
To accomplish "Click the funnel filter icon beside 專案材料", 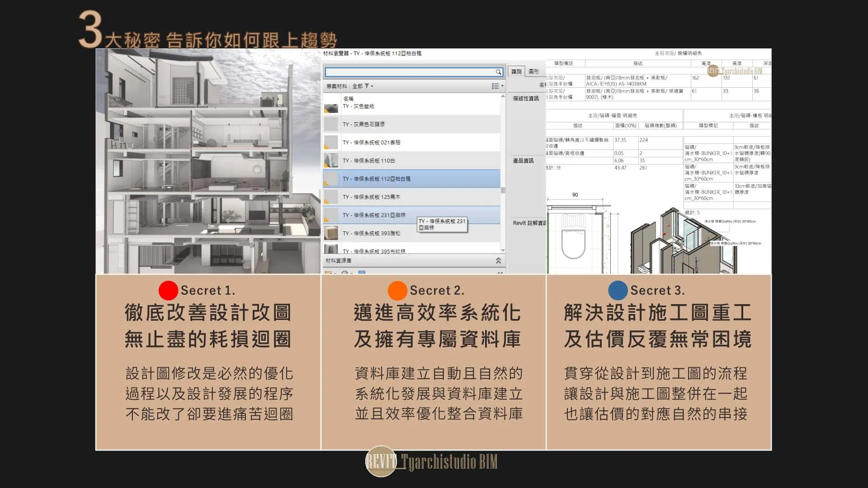I will 368,86.
